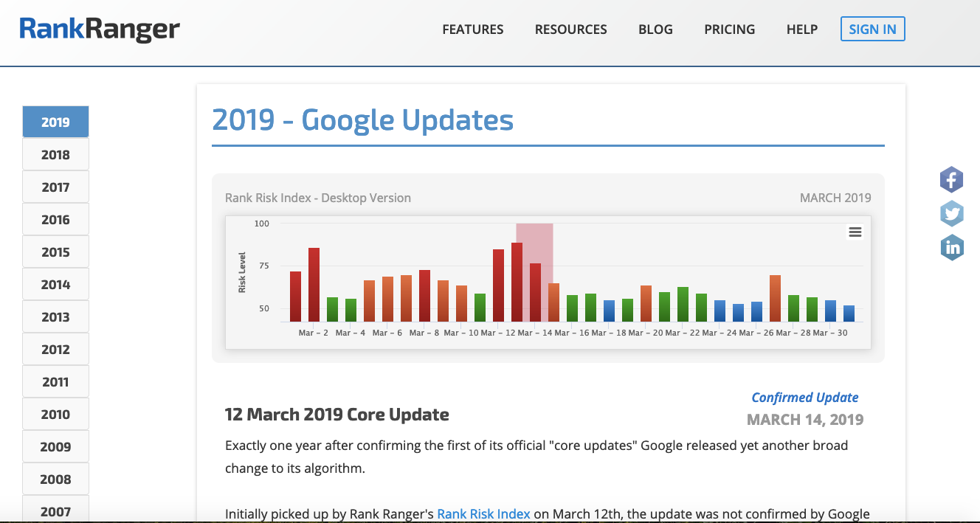Click the SIGN IN button
This screenshot has width=980, height=523.
point(872,30)
